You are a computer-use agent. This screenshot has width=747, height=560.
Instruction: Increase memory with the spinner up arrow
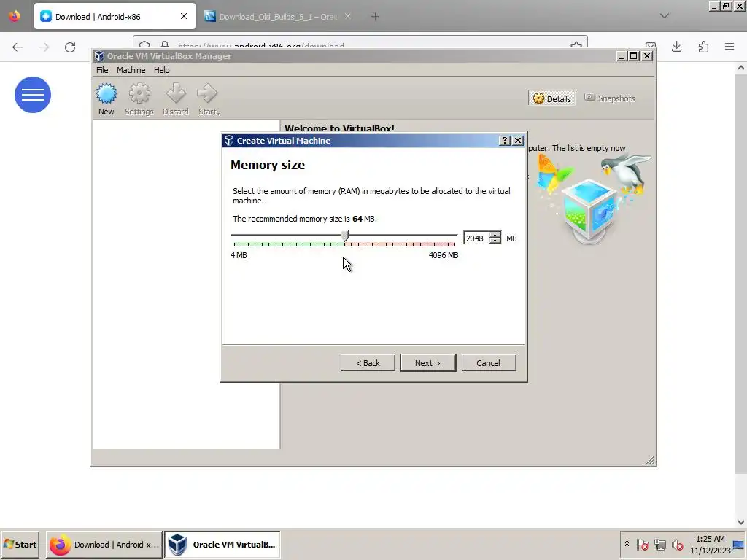(495, 235)
